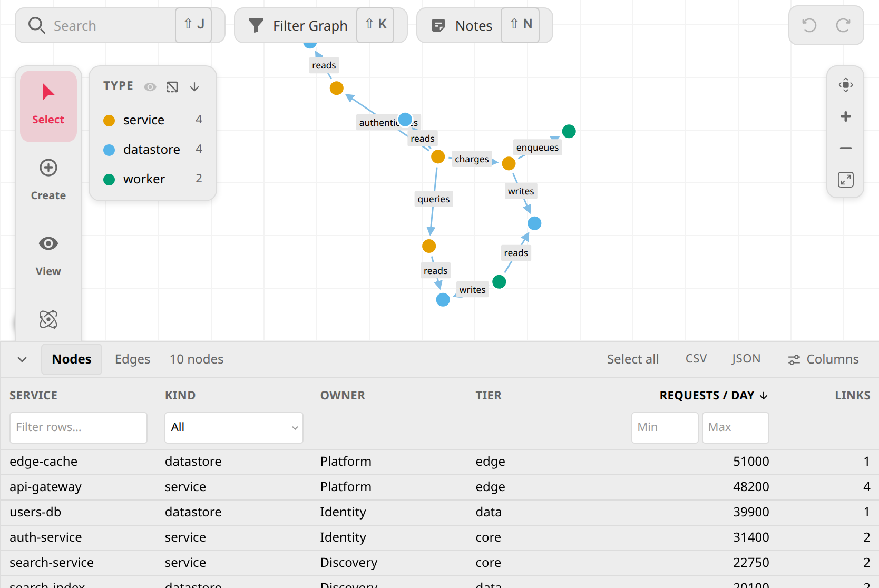Click the charges edge label
The height and width of the screenshot is (588, 879).
472,159
